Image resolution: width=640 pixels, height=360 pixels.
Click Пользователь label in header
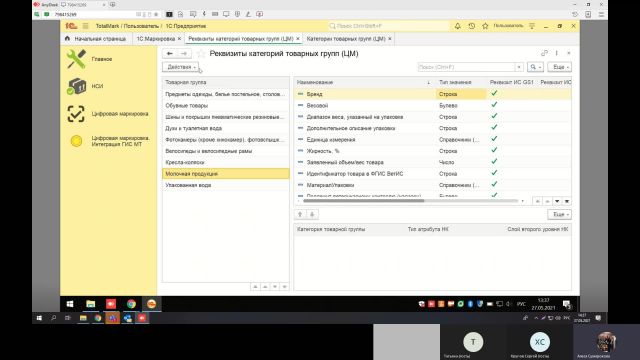[x=508, y=26]
